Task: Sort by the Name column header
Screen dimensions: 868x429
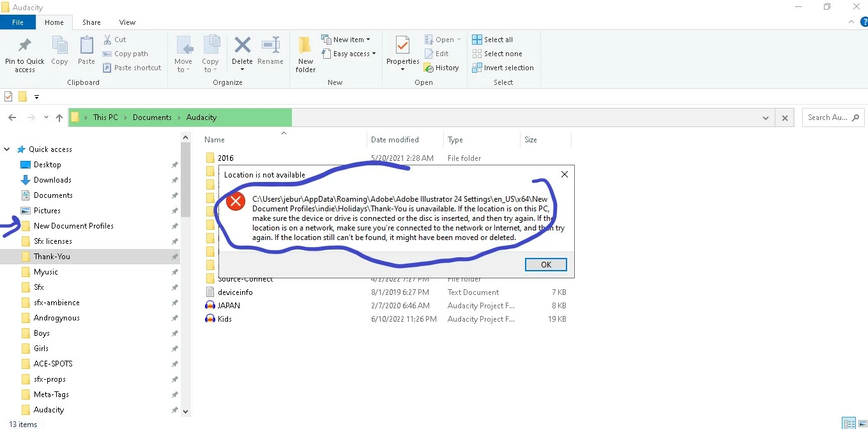Action: (x=215, y=140)
